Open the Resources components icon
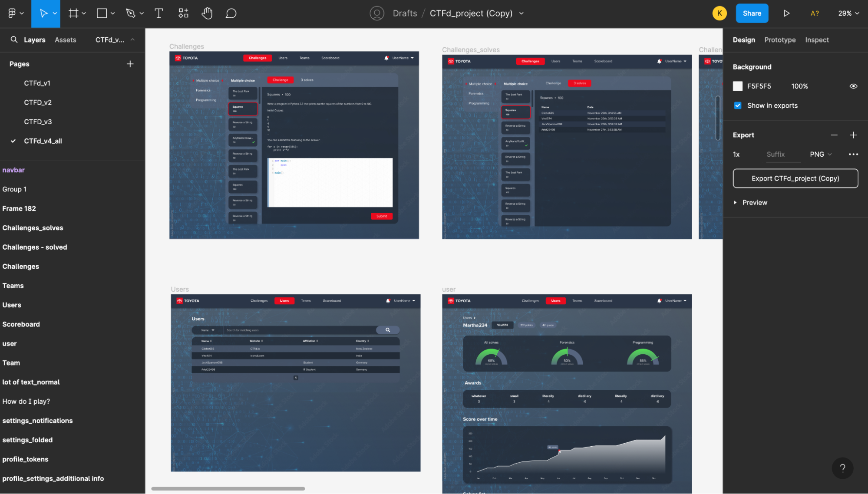This screenshot has width=868, height=494. [183, 13]
